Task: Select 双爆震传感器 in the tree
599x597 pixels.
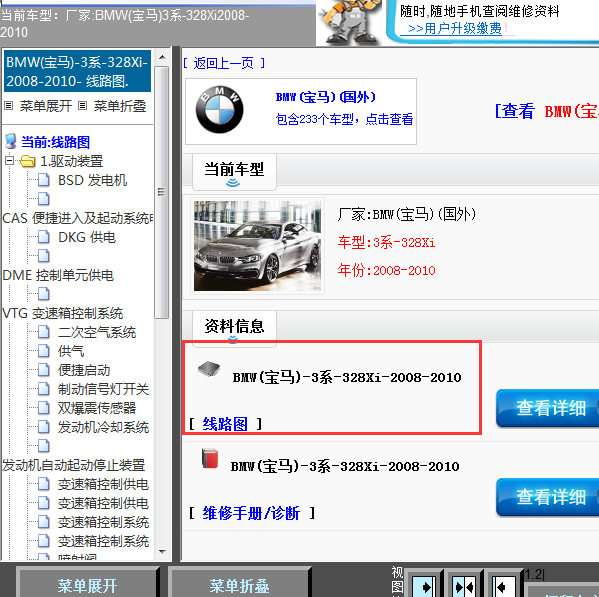Action: coord(97,408)
